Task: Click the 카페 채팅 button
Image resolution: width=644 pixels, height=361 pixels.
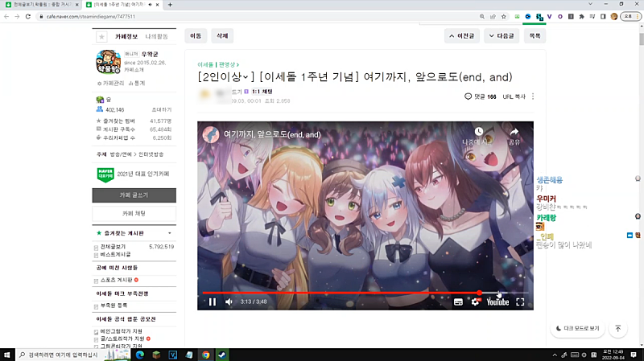Action: 134,213
